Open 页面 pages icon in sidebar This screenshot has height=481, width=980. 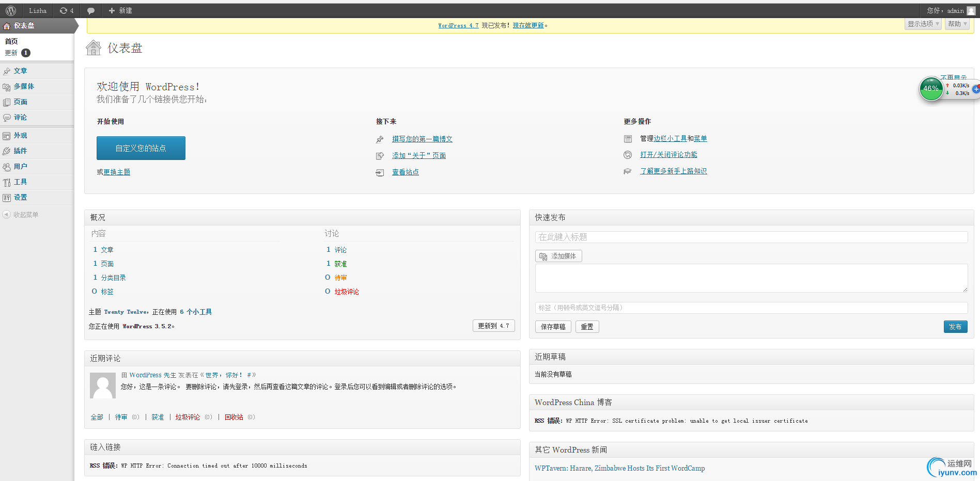[7, 102]
